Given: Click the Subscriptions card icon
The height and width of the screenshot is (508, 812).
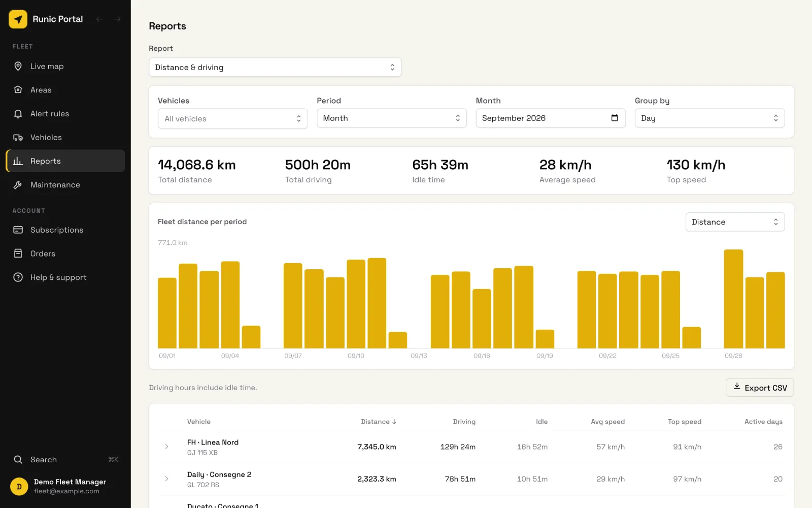Looking at the screenshot, I should (x=18, y=230).
